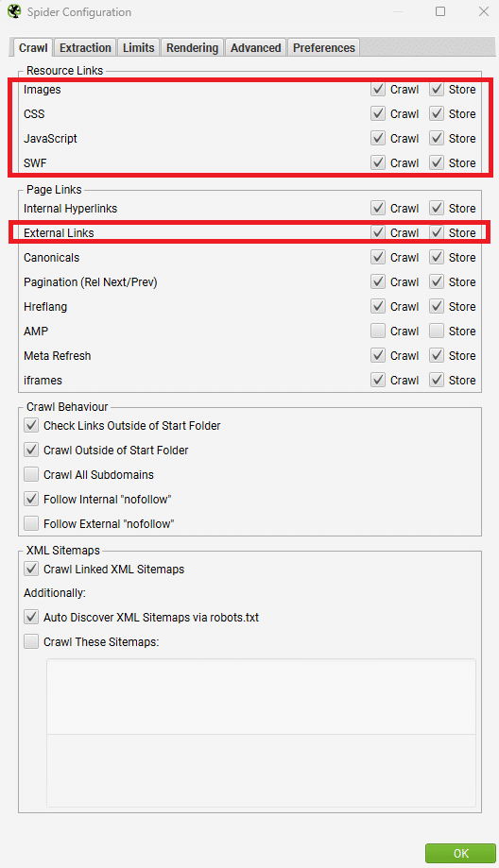Go to the Rendering tab
499x868 pixels.
[x=192, y=47]
